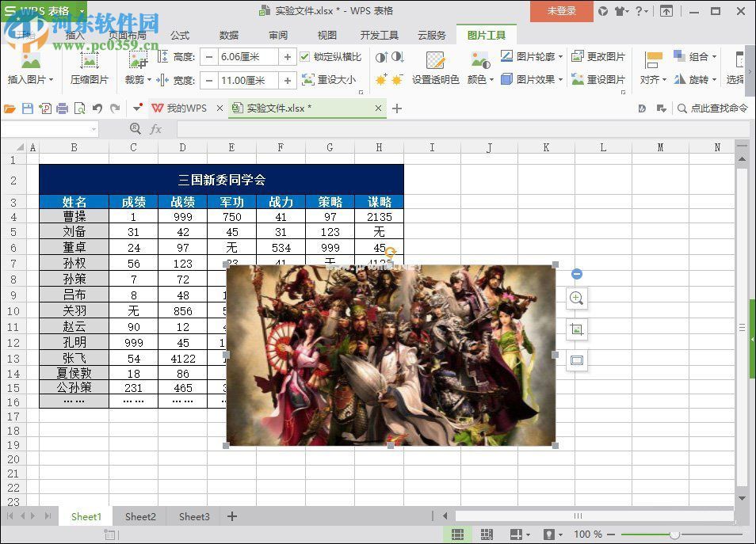Close the 实验文件.xlsx tab
The height and width of the screenshot is (544, 756).
point(379,108)
